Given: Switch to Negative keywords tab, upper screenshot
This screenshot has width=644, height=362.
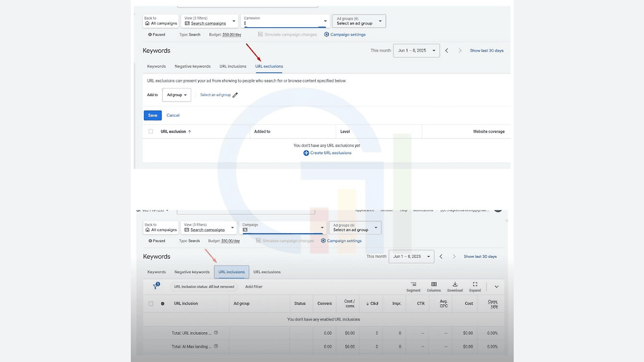Looking at the screenshot, I should click(193, 66).
